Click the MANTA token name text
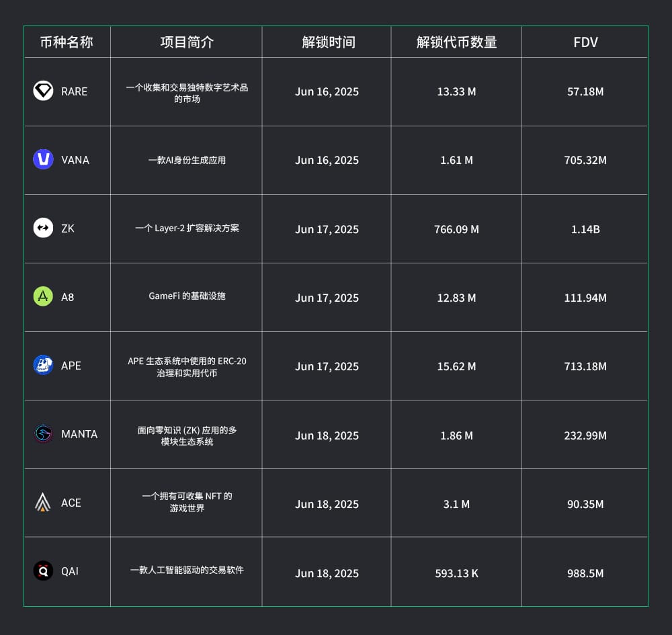Viewport: 672px width, 635px height. 79,434
